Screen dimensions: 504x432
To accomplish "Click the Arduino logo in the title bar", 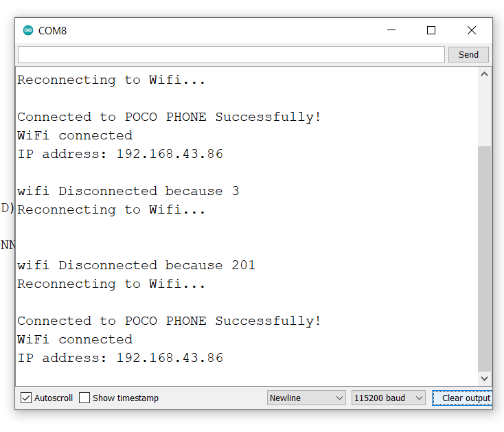I will click(28, 30).
